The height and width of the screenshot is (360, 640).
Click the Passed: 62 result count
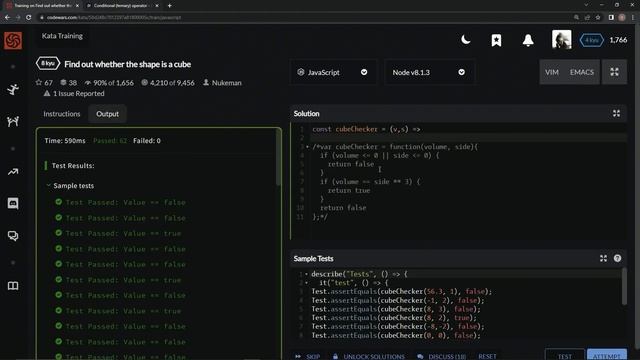pyautogui.click(x=110, y=141)
